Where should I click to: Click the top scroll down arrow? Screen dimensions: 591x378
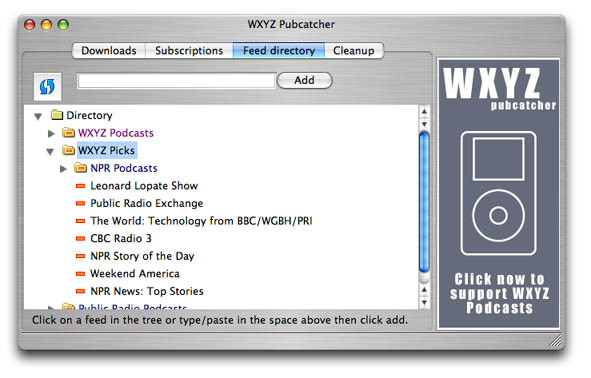tap(424, 124)
